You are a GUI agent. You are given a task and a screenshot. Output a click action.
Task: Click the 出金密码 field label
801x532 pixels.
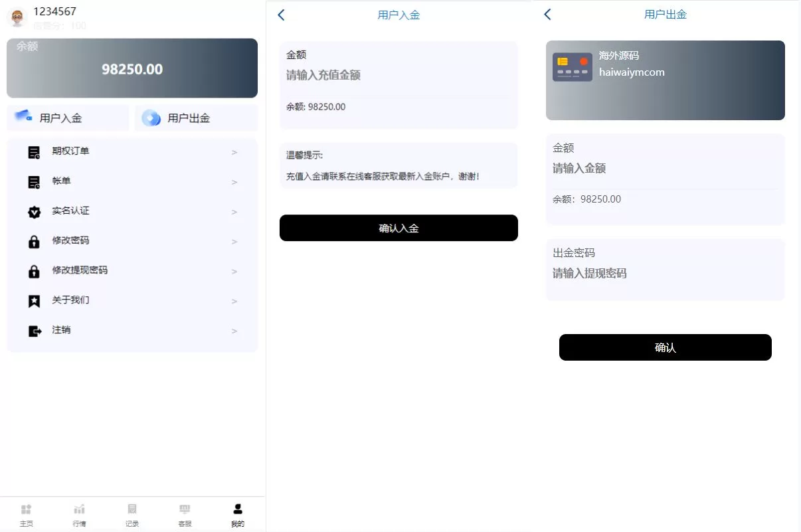coord(574,253)
